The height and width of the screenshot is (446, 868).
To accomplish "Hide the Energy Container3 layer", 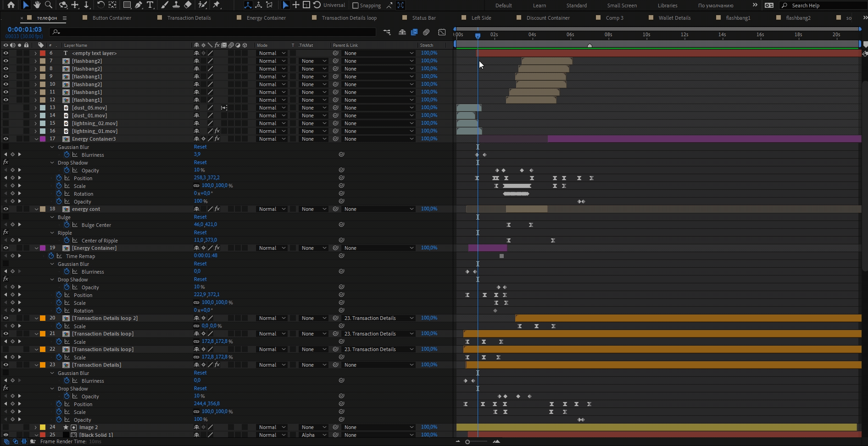I will click(6, 139).
